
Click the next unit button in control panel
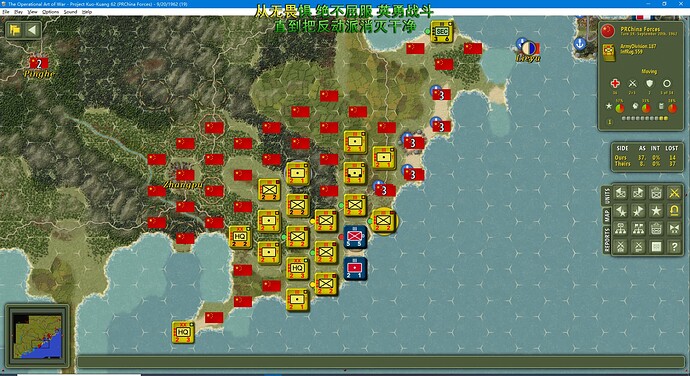pos(639,193)
